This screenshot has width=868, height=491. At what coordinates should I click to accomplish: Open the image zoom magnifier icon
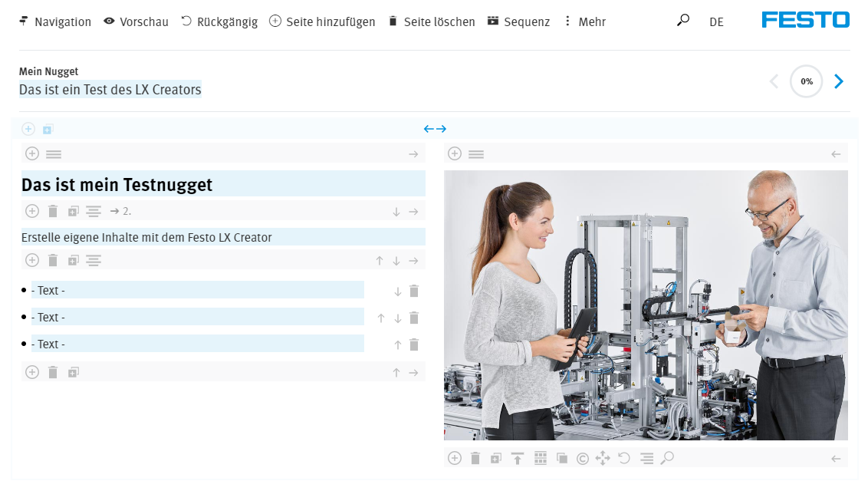click(x=667, y=457)
